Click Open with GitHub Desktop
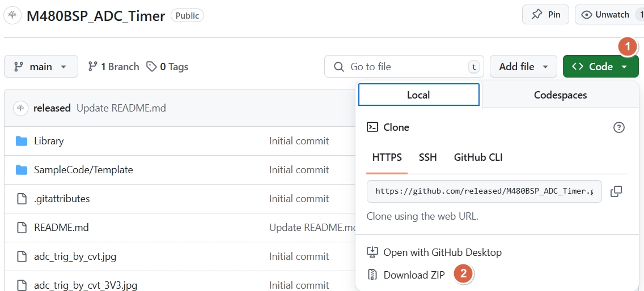 [x=435, y=252]
